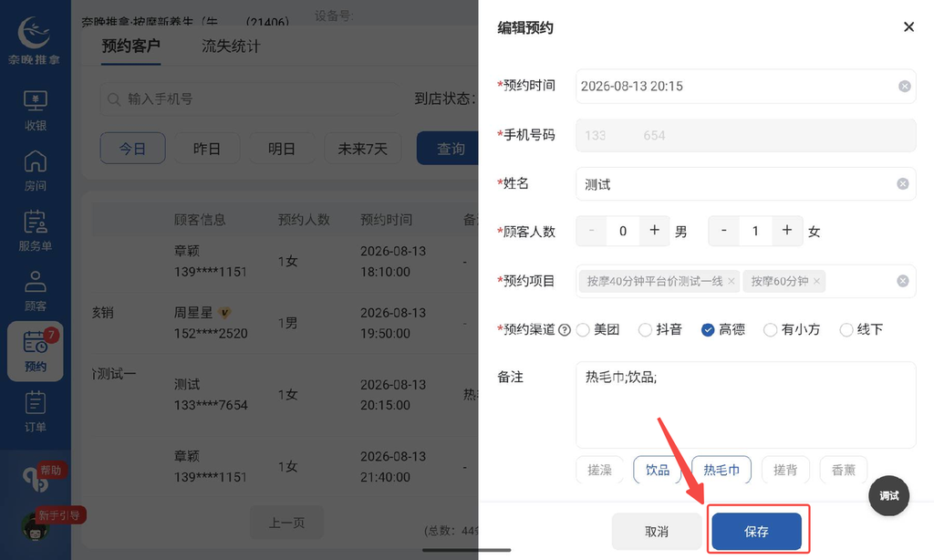Select the 章颖 row at 21:40:00
Screen dimensions: 934x560
[285, 466]
